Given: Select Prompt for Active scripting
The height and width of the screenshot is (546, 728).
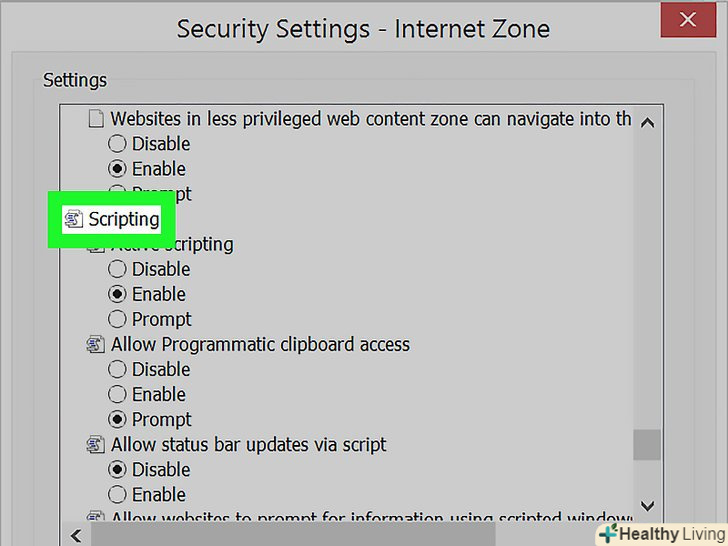Looking at the screenshot, I should pyautogui.click(x=117, y=319).
